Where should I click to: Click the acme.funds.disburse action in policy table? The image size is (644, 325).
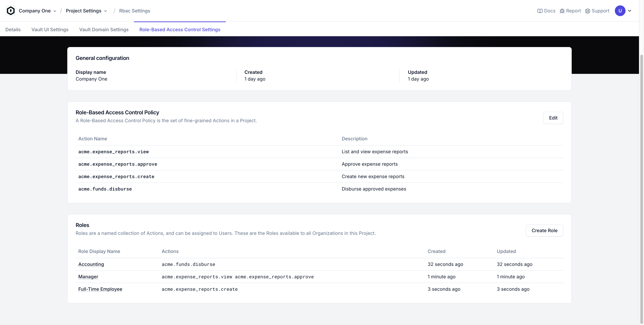point(105,189)
